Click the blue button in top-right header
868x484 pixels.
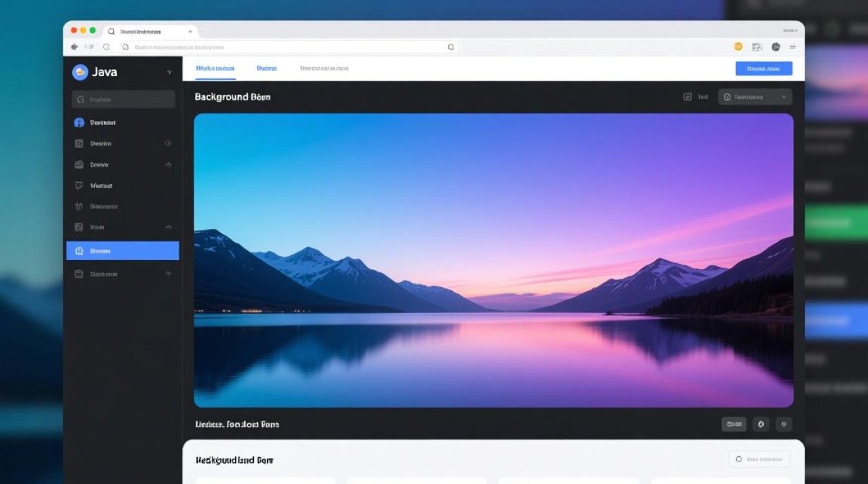pos(763,68)
